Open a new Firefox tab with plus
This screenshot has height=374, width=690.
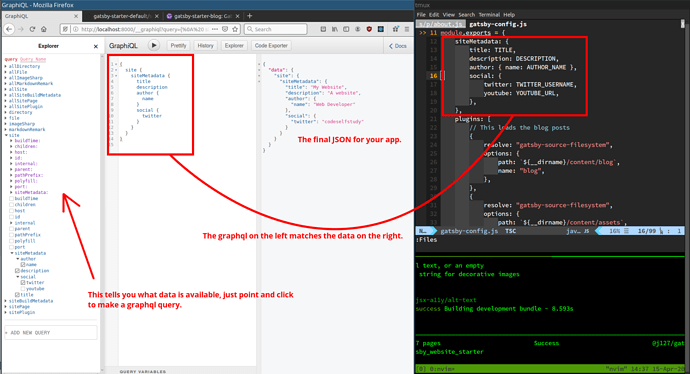tap(250, 16)
